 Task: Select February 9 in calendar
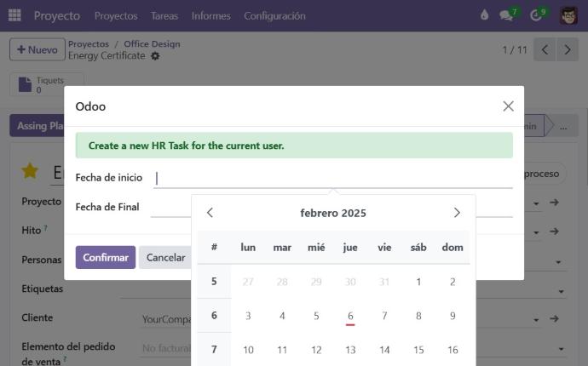tap(453, 316)
